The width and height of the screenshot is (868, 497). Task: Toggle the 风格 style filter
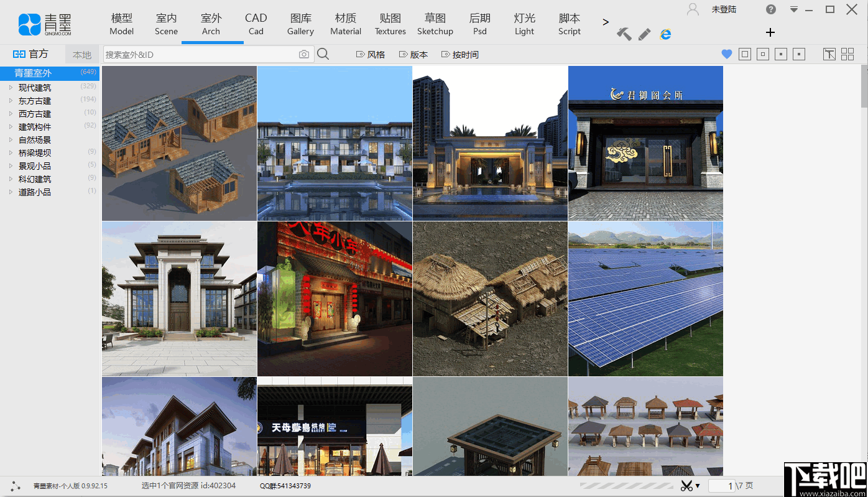tap(371, 55)
